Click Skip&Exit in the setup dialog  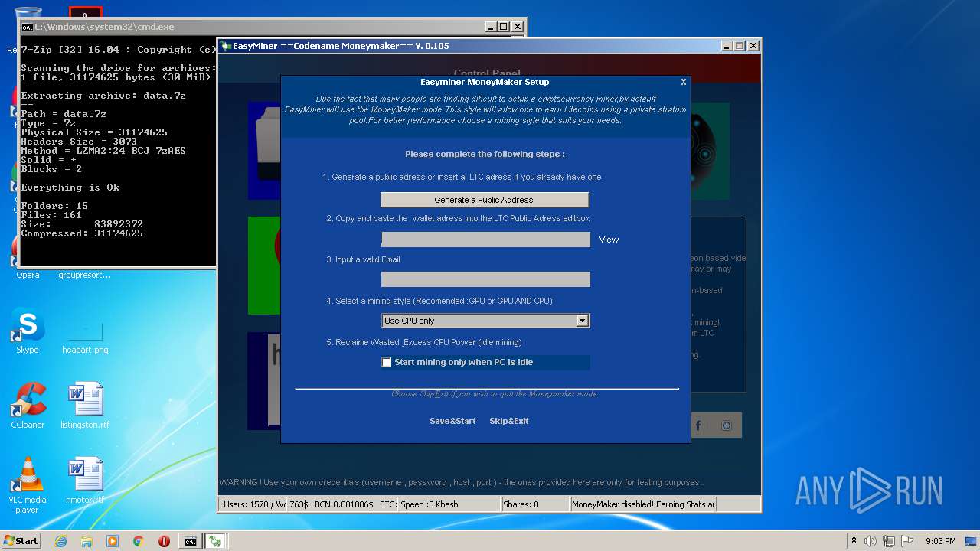(x=509, y=421)
